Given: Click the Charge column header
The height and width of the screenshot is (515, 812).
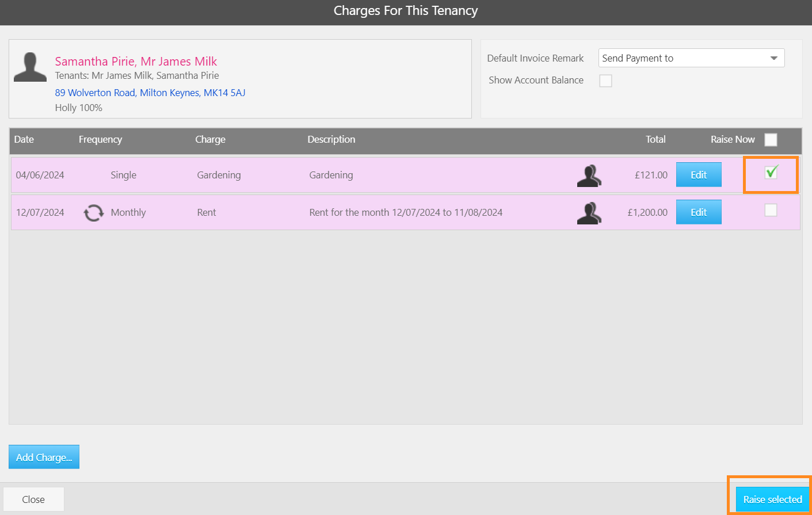Looking at the screenshot, I should coord(210,139).
